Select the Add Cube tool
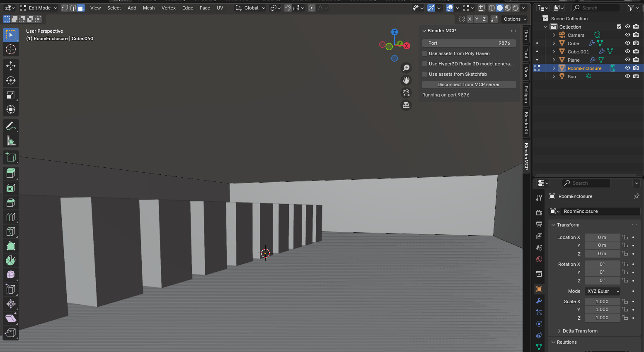644x352 pixels. tap(11, 157)
